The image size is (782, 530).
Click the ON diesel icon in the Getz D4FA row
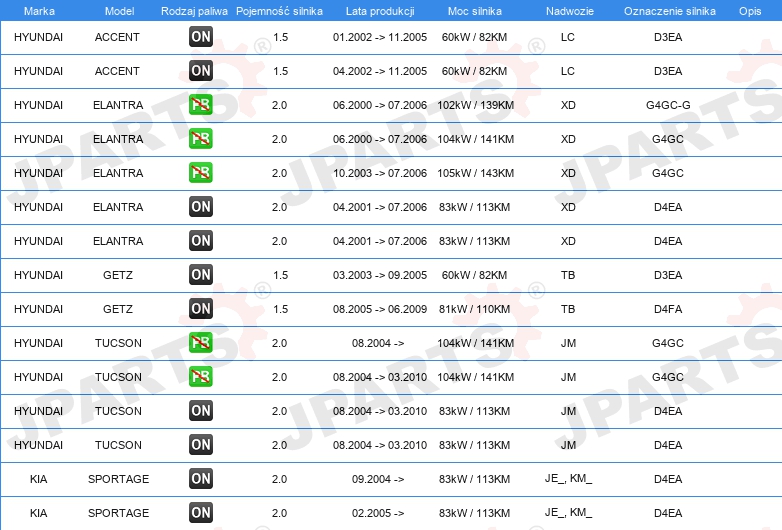point(200,309)
